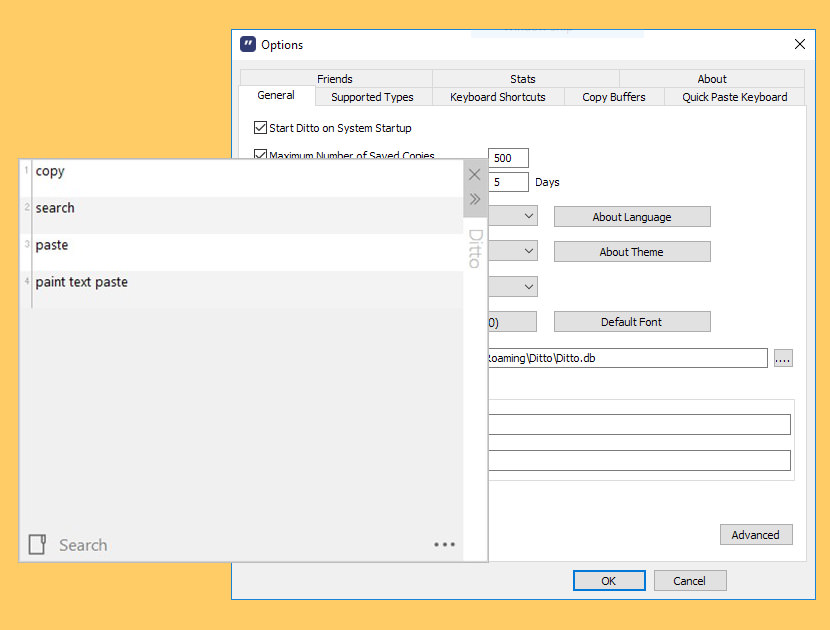The height and width of the screenshot is (630, 830).
Task: Open the three-dots menu beside Search
Action: click(x=444, y=544)
